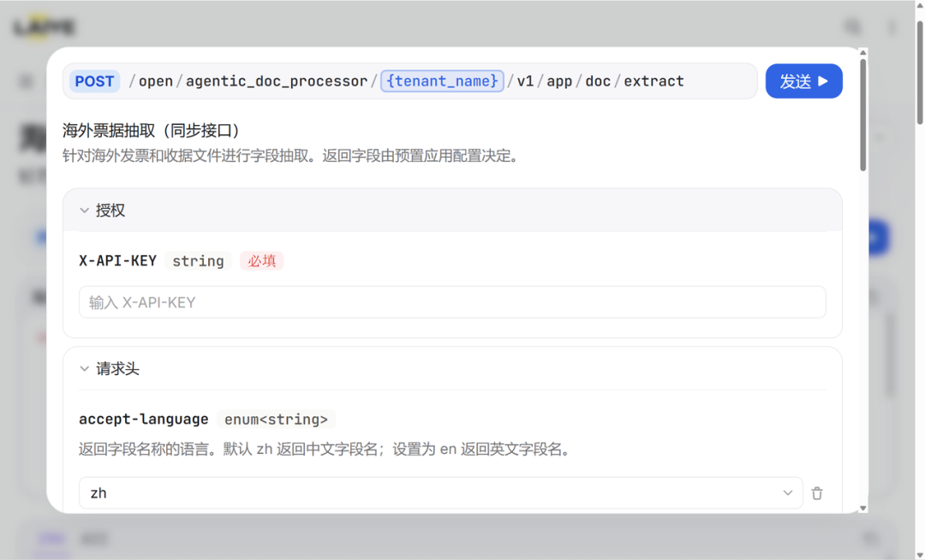The width and height of the screenshot is (925, 560).
Task: Click the 授权 section header label
Action: coord(110,211)
